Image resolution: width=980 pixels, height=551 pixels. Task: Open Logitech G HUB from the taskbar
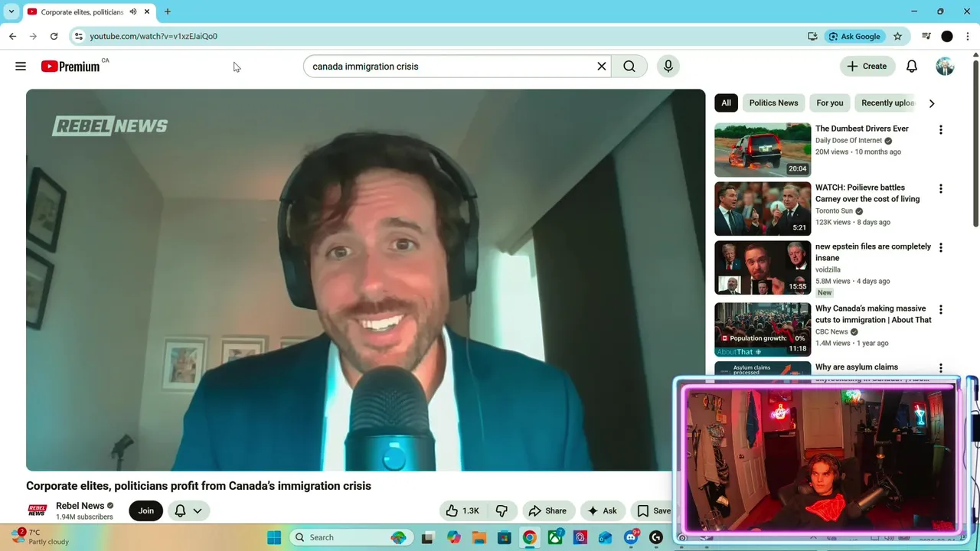pyautogui.click(x=656, y=537)
